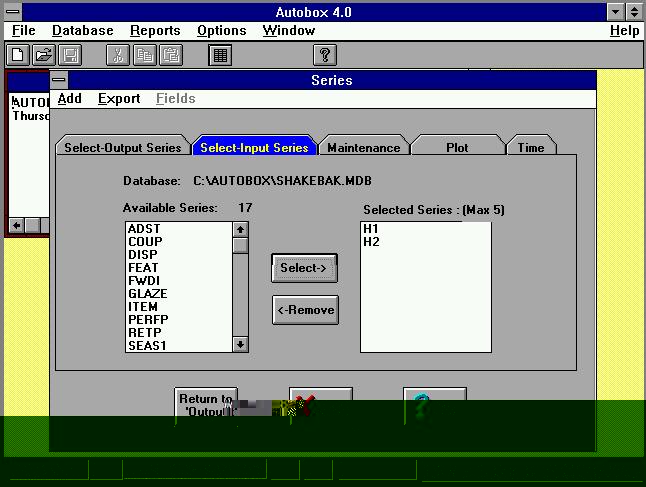Image resolution: width=646 pixels, height=487 pixels.
Task: Select ADST in Available Series list
Action: [179, 229]
